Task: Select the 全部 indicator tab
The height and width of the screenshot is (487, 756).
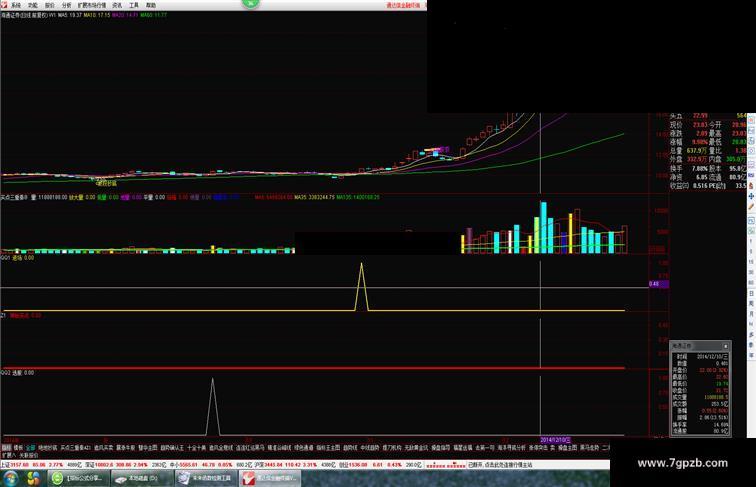Action: tap(31, 448)
